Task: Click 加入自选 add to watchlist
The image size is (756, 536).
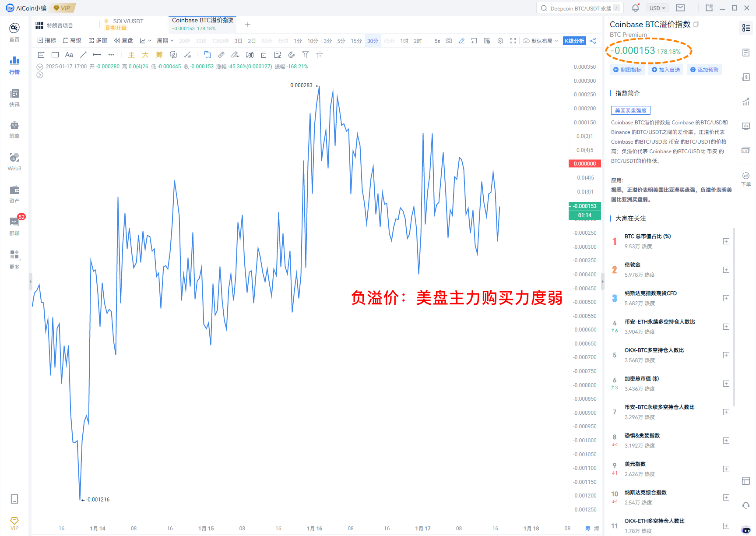Action: (x=666, y=70)
